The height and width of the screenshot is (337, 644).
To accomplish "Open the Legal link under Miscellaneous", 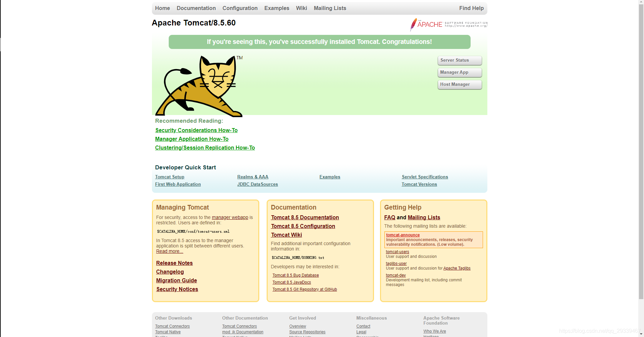I will [361, 332].
